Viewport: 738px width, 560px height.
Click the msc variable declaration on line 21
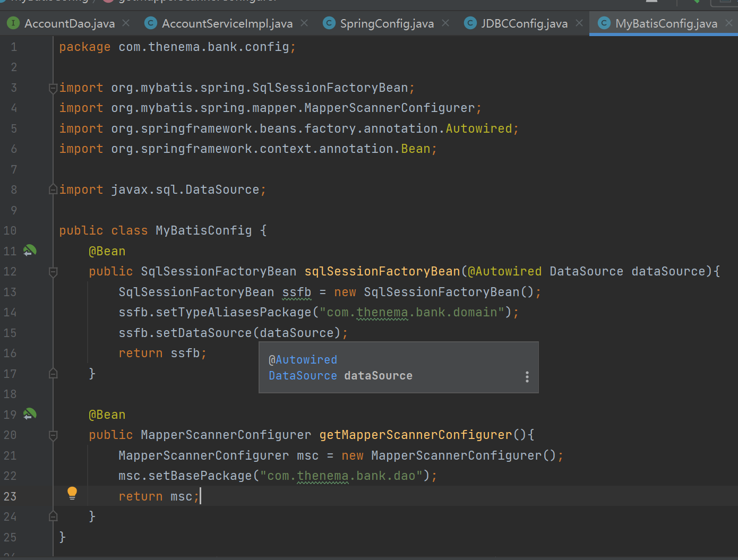coord(308,455)
